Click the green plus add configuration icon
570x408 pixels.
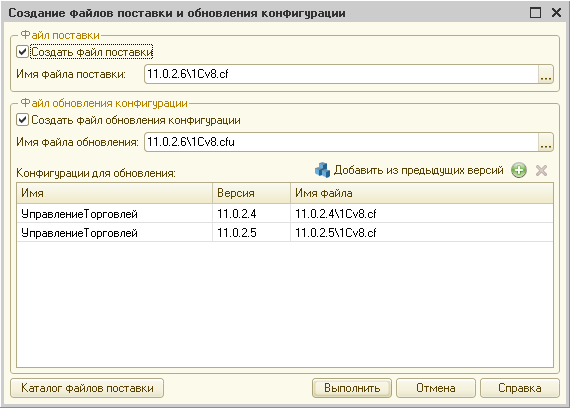pos(519,170)
